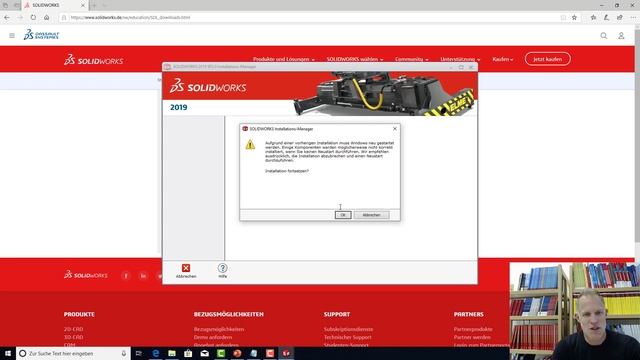The image size is (640, 360).
Task: Click the browser home icon
Action: tap(47, 18)
